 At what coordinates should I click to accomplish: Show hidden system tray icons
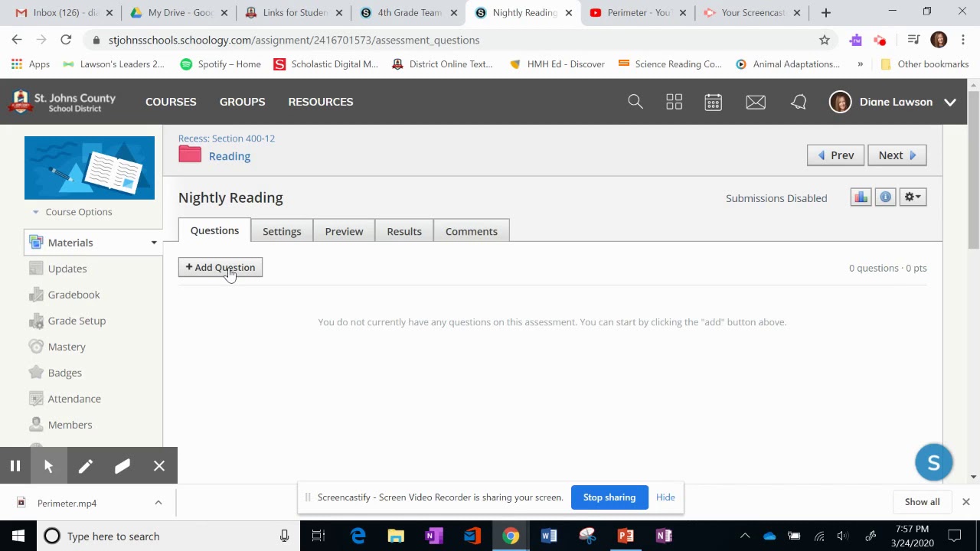point(744,536)
